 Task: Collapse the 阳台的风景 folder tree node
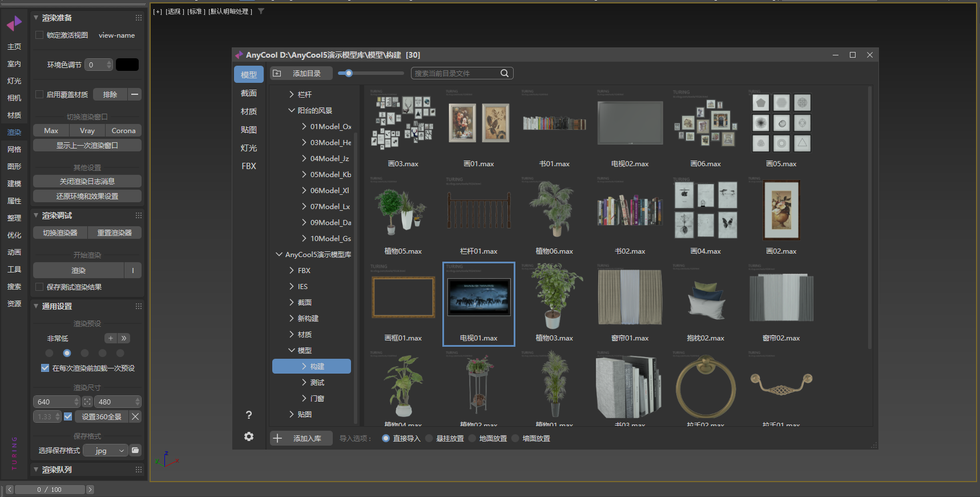click(x=292, y=110)
